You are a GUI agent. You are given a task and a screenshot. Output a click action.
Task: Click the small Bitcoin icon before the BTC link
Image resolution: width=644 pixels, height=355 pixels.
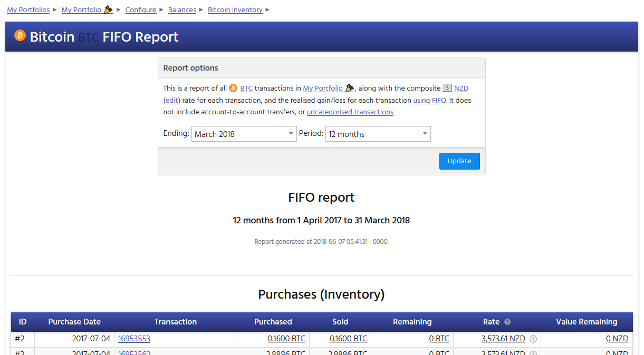tap(233, 88)
